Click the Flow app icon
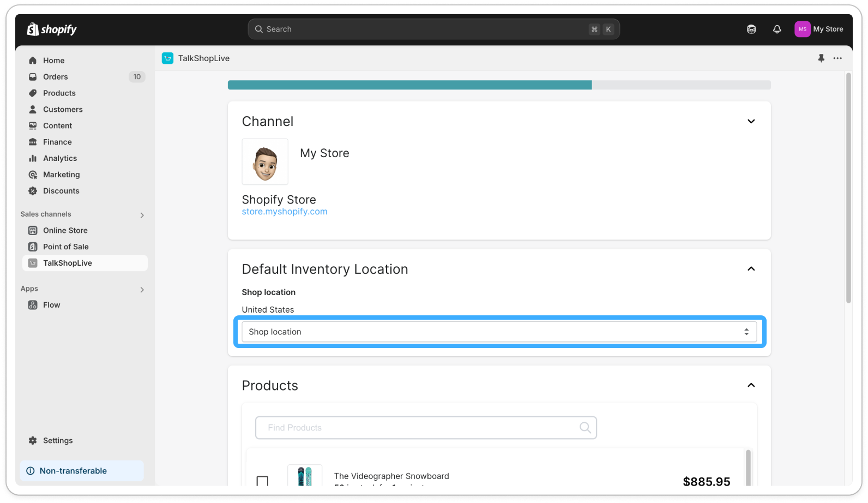Screen dimensions: 868x503 coord(33,306)
